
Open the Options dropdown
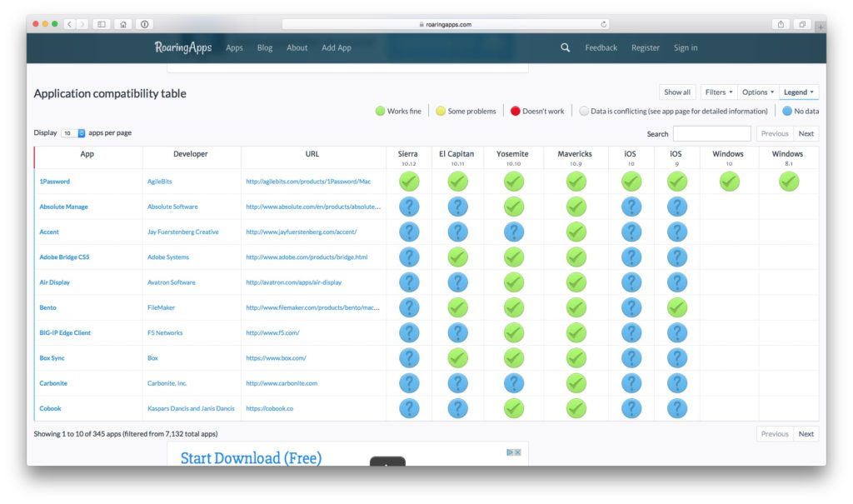click(x=758, y=92)
